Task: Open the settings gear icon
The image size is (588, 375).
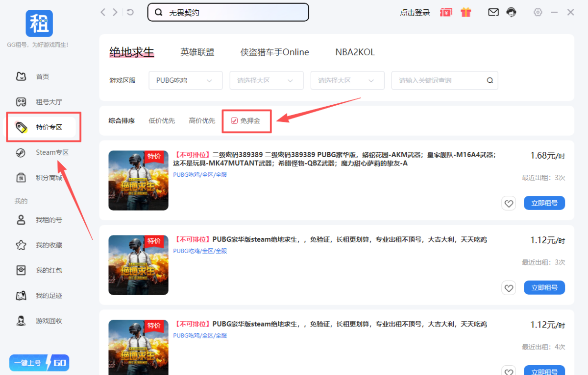Action: click(538, 12)
